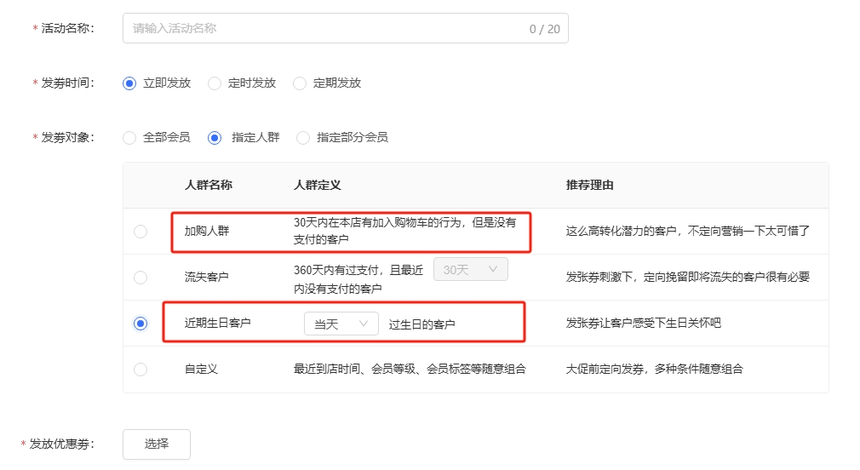860x470 pixels.
Task: Choose 指定人群 as coupon target
Action: [x=214, y=138]
